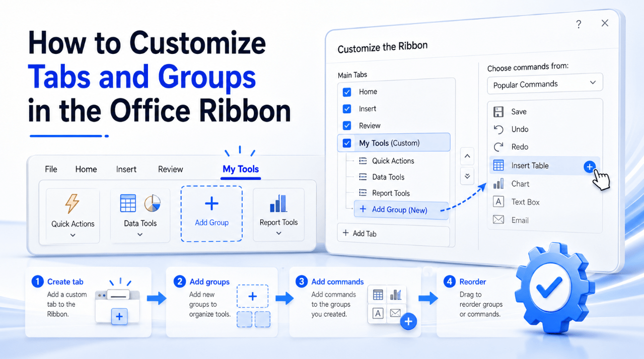Click the list icon beside Data Tools tree item
The height and width of the screenshot is (359, 644).
tap(363, 177)
